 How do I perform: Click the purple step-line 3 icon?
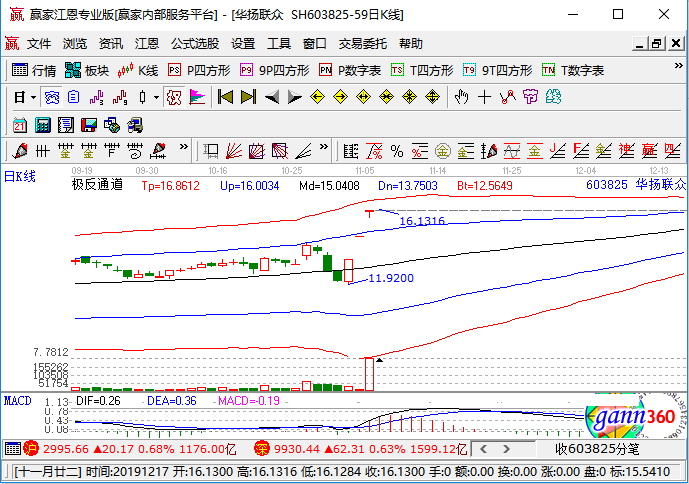point(97,97)
